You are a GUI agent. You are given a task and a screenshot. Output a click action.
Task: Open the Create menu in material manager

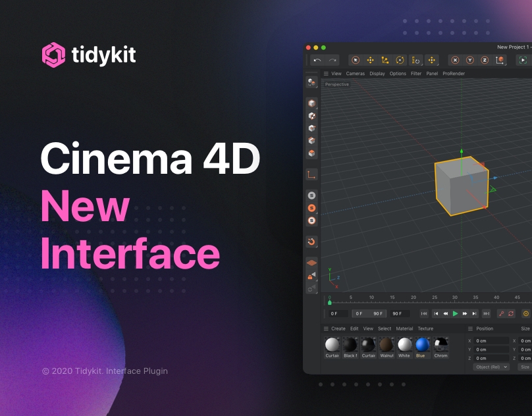tap(338, 329)
